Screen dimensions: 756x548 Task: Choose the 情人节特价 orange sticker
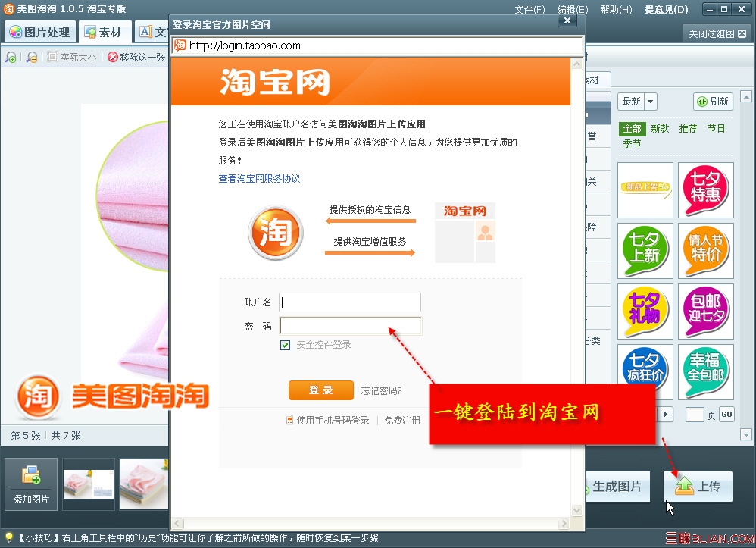[x=706, y=251]
